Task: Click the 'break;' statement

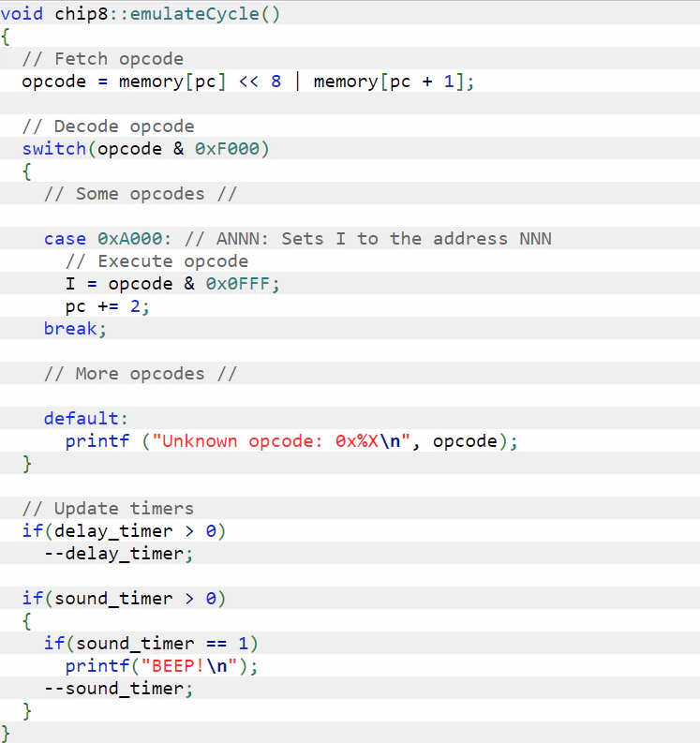Action: (x=75, y=328)
